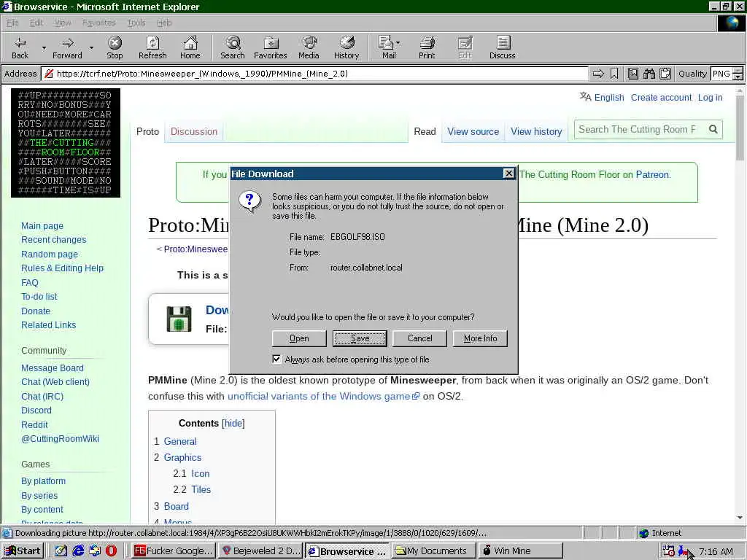Image resolution: width=747 pixels, height=560 pixels.
Task: Open the Favorites menu
Action: (98, 23)
